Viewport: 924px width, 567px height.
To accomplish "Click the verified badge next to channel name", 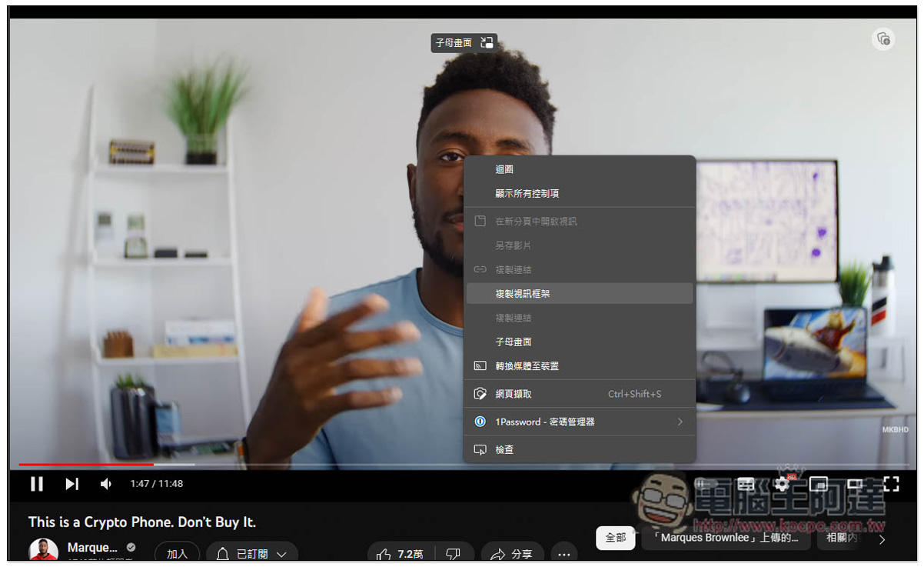I will point(131,548).
